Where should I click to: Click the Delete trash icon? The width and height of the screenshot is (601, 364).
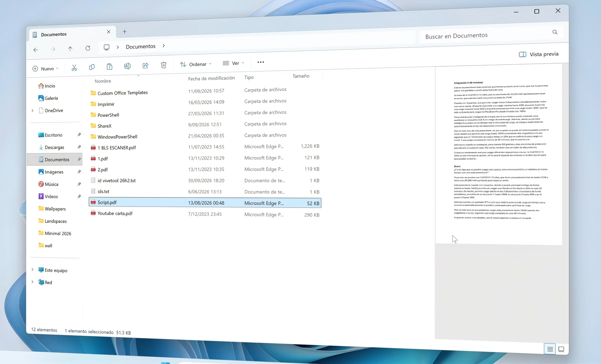coord(163,65)
